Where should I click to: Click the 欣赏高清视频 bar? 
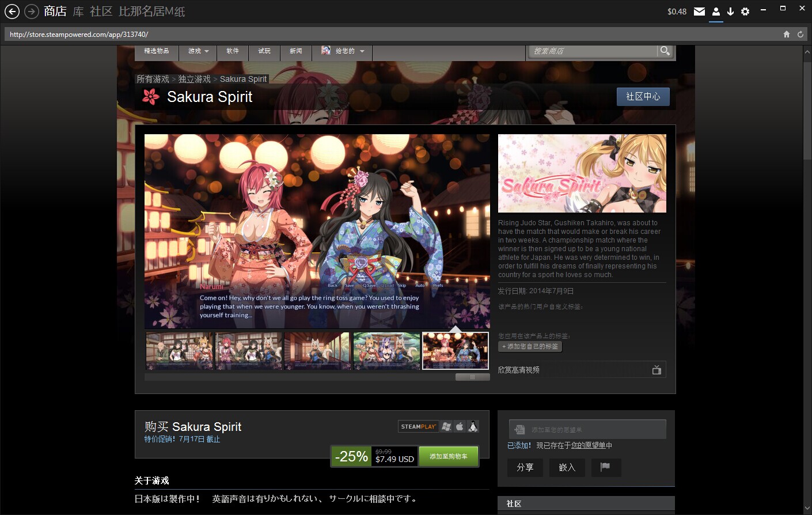[582, 370]
